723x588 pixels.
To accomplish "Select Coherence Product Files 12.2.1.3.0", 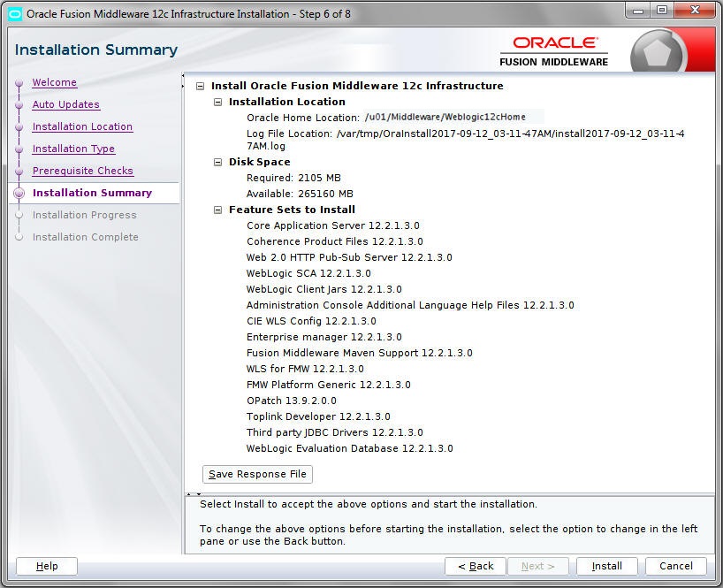I will coord(335,241).
